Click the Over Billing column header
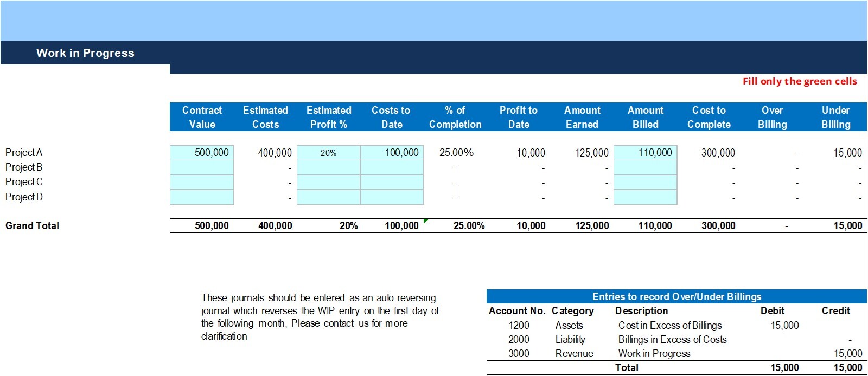Viewport: 868px width, 376px height. point(773,117)
